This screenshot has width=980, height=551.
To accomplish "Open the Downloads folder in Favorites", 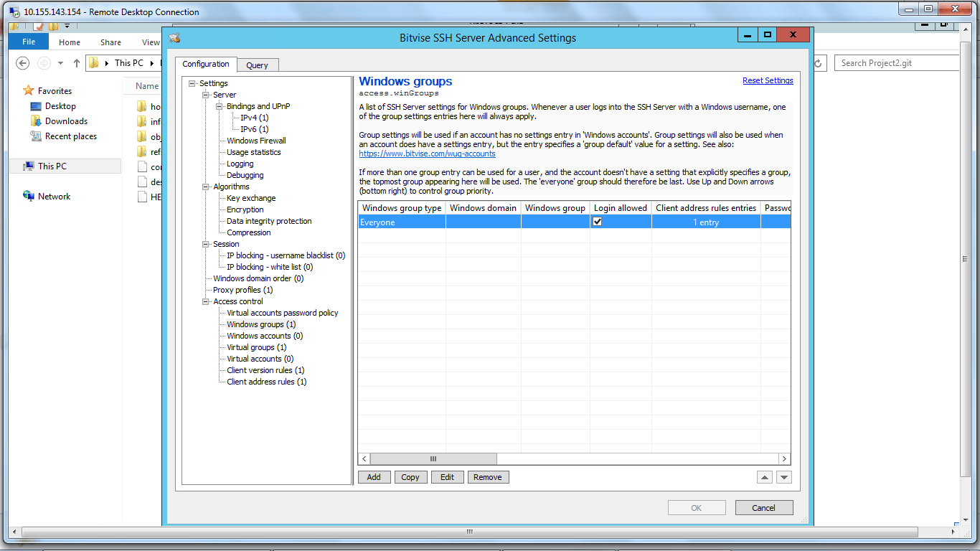I will [x=65, y=121].
